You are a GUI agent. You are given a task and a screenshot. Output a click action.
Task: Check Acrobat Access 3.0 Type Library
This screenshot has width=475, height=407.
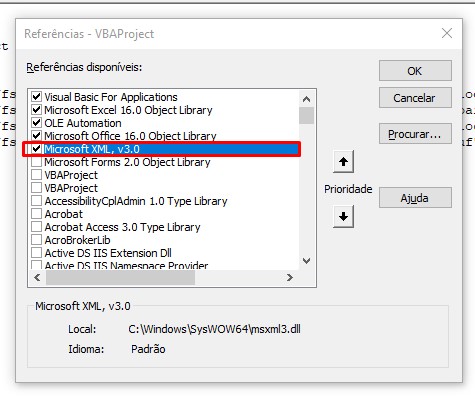point(36,227)
